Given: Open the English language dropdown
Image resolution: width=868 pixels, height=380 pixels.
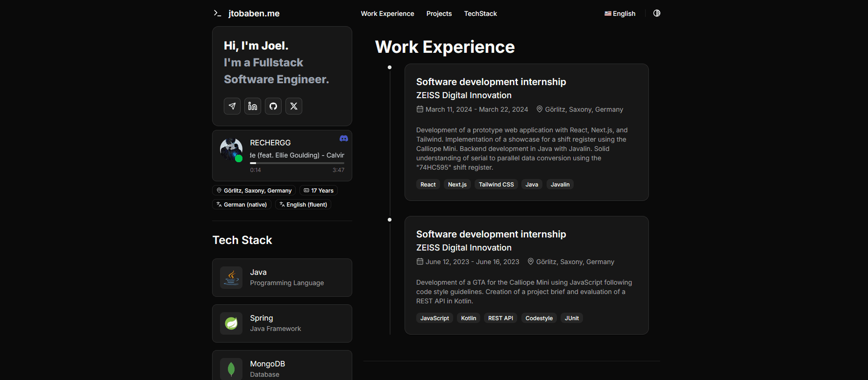Looking at the screenshot, I should [x=620, y=14].
